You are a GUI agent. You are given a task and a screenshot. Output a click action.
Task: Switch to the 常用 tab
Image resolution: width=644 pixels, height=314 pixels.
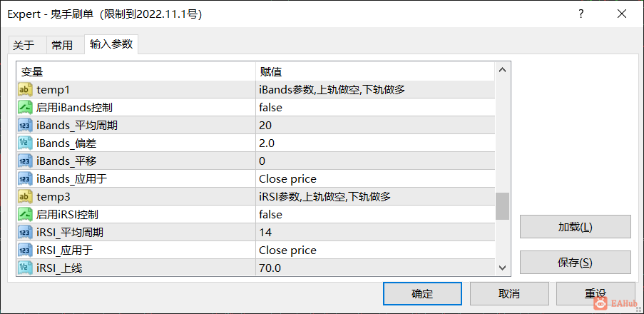(x=62, y=45)
